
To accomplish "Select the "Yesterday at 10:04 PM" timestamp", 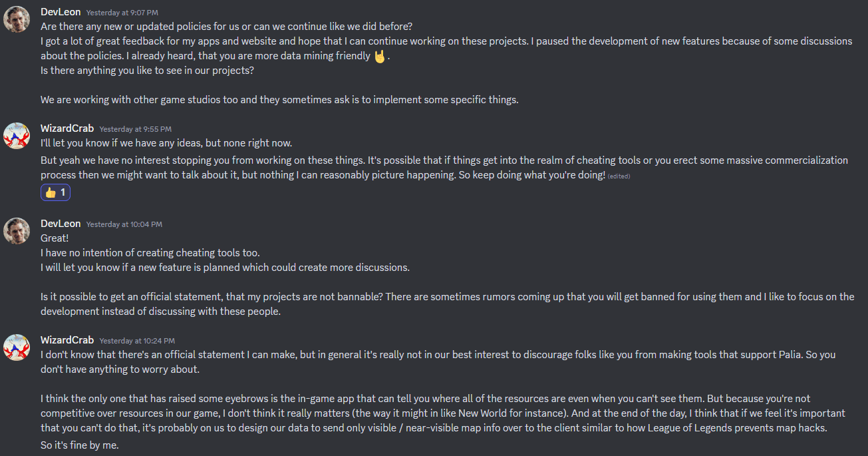I will pos(124,224).
